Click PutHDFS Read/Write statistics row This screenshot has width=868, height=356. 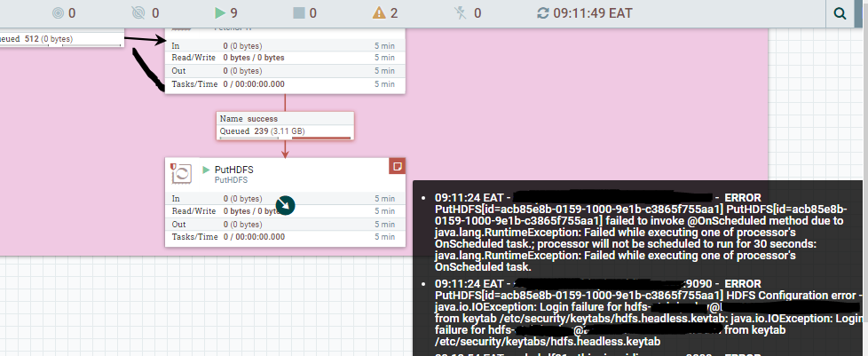tap(285, 211)
